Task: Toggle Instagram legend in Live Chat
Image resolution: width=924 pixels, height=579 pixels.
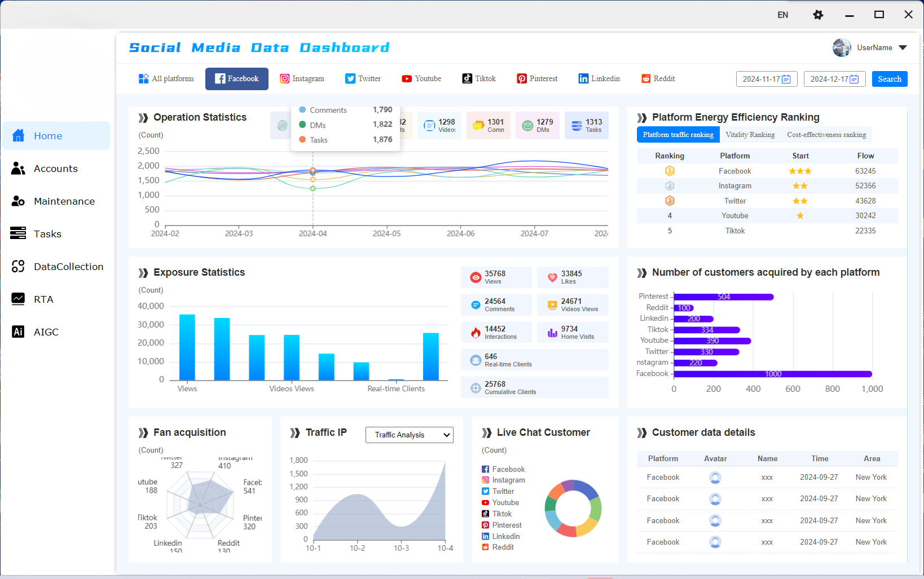Action: point(503,480)
